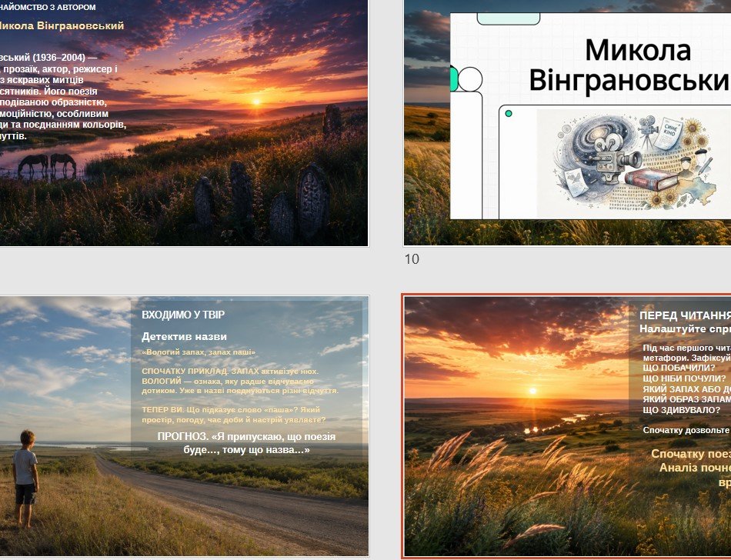Click the ПРОГНОЗ prediction sentence text
This screenshot has height=560, width=731.
point(246,443)
